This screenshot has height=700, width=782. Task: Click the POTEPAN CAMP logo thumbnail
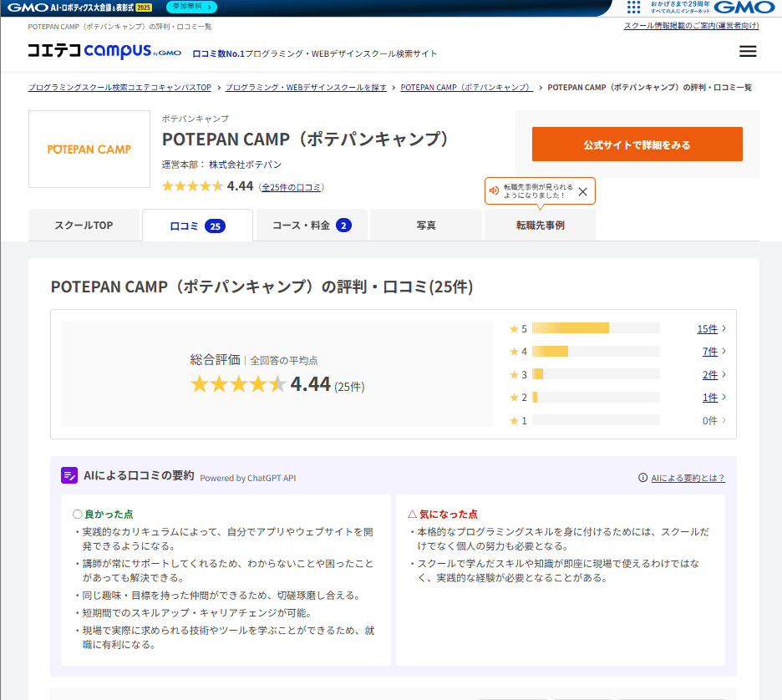click(89, 150)
